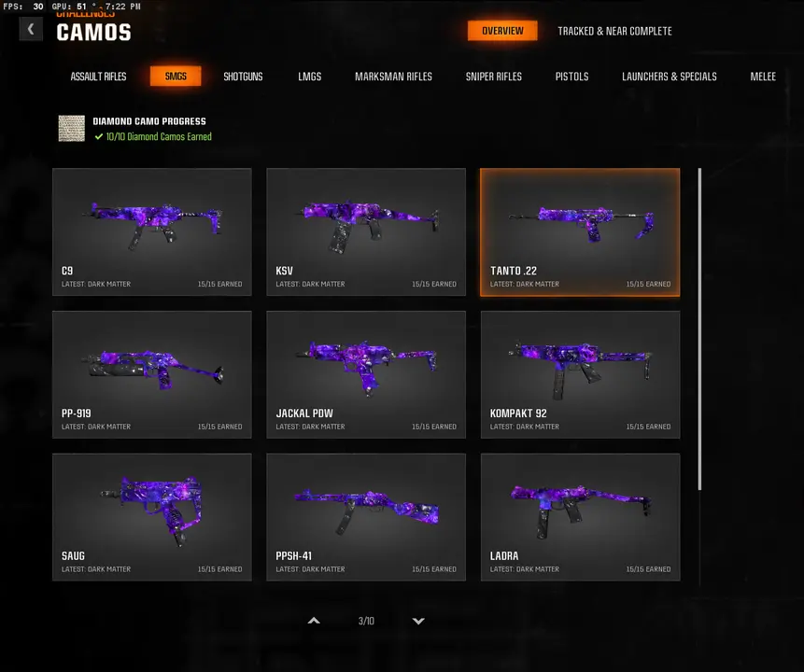Click the back arrow beside CAMOS
Viewport: 804px width, 672px height.
[31, 29]
